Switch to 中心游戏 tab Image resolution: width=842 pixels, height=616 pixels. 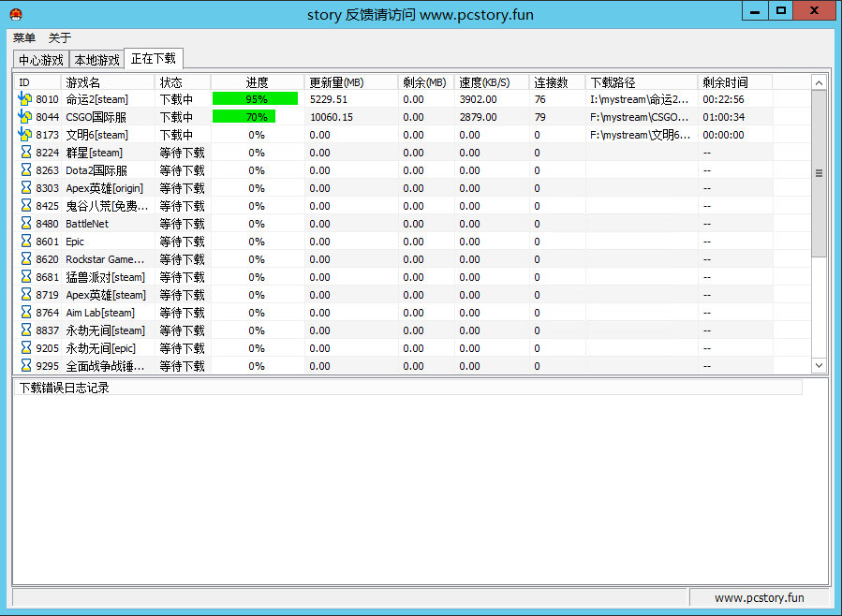pos(41,60)
